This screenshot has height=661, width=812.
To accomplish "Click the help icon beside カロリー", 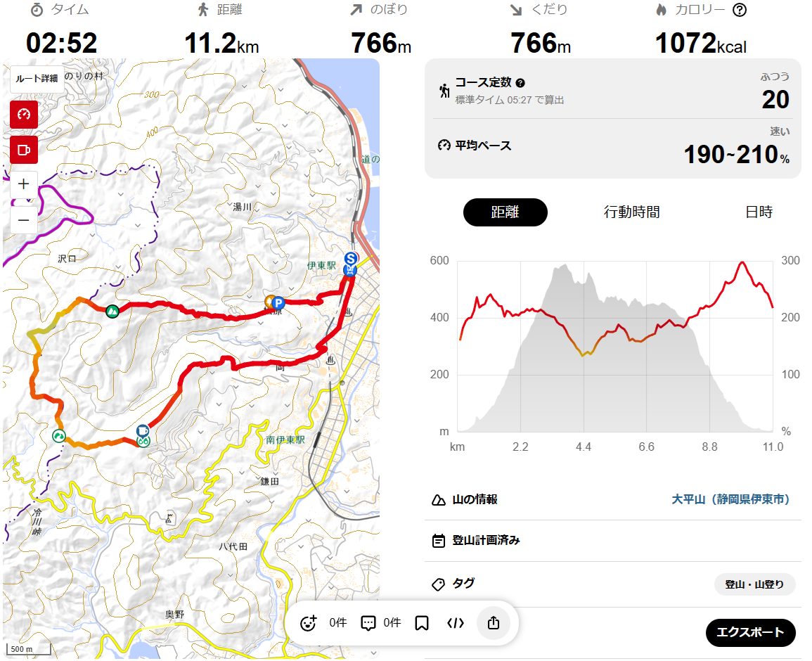I will [x=740, y=10].
